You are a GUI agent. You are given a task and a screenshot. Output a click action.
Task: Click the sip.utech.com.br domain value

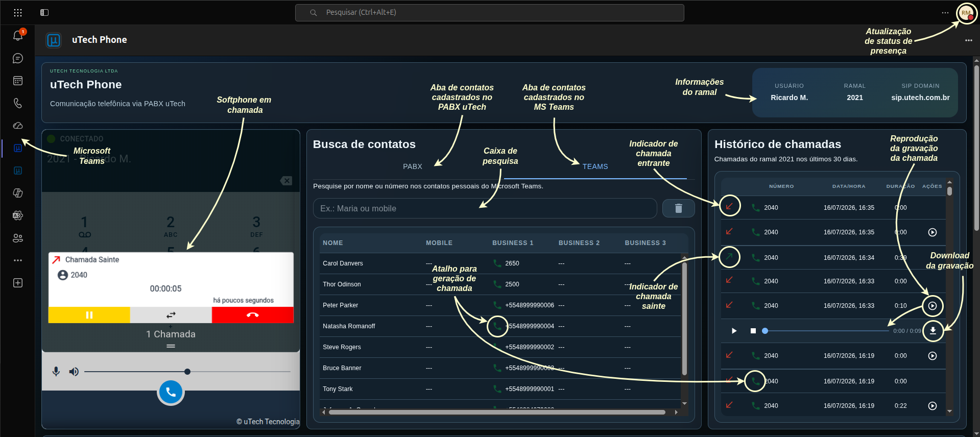920,98
